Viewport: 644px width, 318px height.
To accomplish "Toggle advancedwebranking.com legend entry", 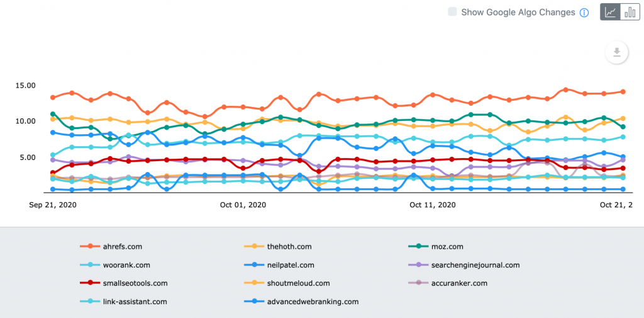I will (x=301, y=302).
